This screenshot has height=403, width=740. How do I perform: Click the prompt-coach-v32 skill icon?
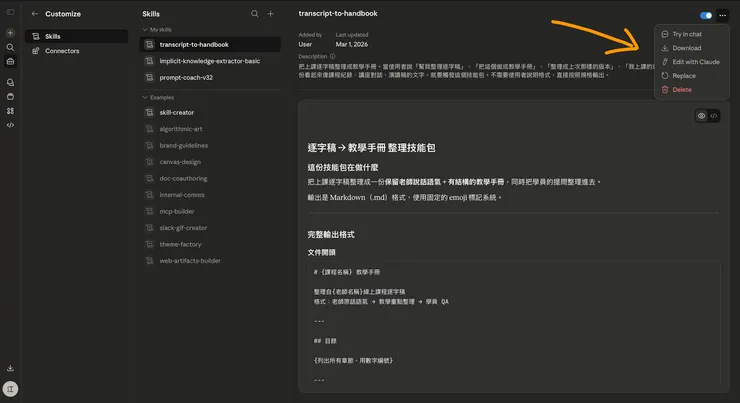(x=150, y=77)
